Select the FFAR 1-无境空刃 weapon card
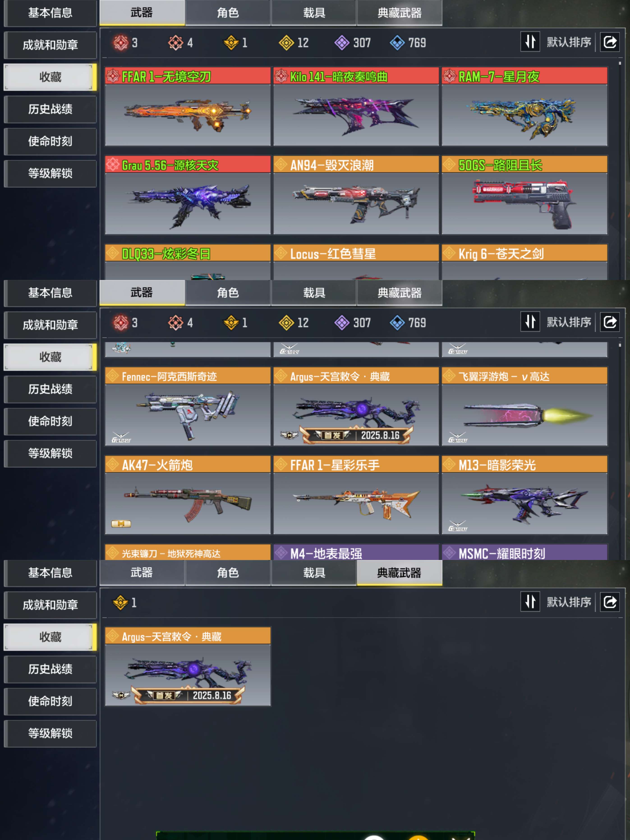The height and width of the screenshot is (840, 630). point(188,107)
